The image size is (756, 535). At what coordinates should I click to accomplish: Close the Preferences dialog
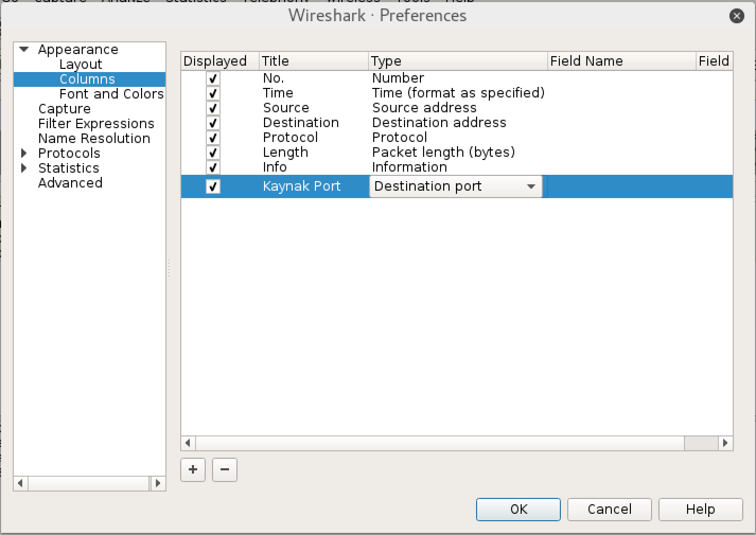[736, 16]
